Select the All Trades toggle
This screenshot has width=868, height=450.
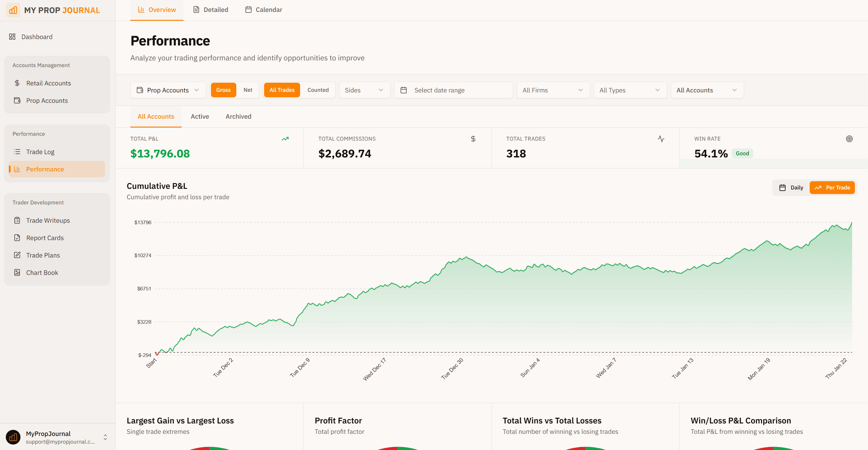pyautogui.click(x=282, y=90)
